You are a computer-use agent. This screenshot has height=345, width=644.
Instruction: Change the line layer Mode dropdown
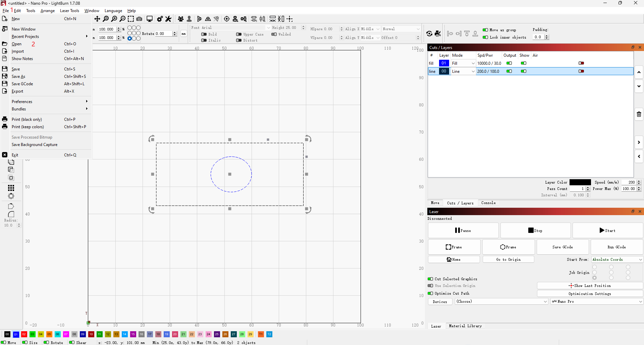tap(463, 71)
